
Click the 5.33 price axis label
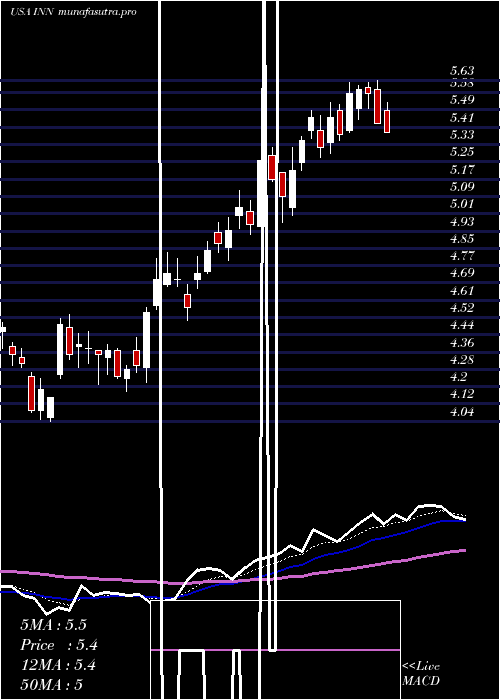462,134
